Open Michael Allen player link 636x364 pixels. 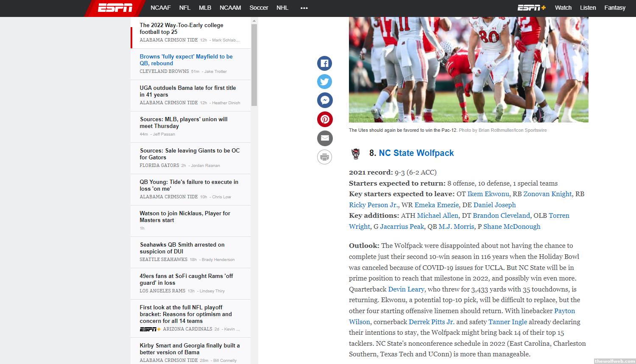[x=438, y=215]
